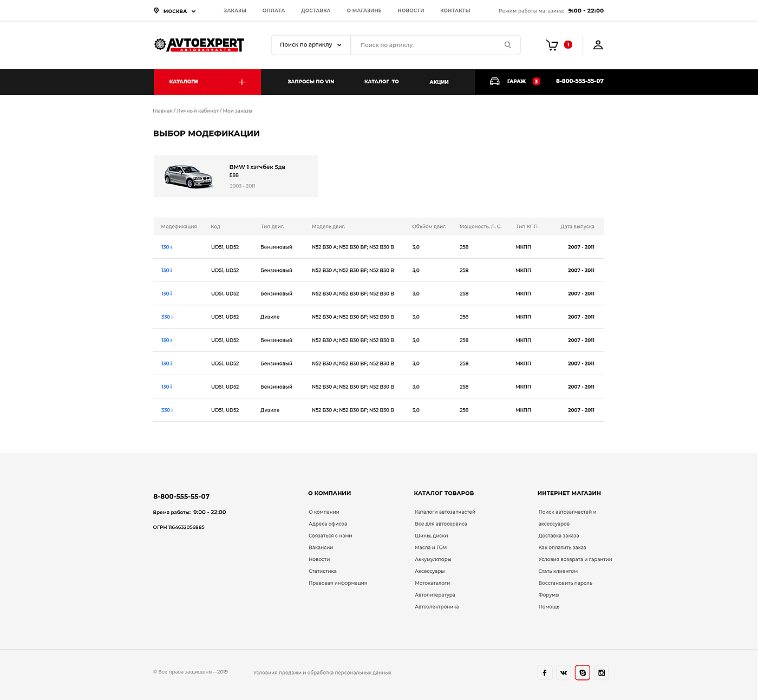This screenshot has width=758, height=700.
Task: Open the Skype social icon
Action: 583,672
